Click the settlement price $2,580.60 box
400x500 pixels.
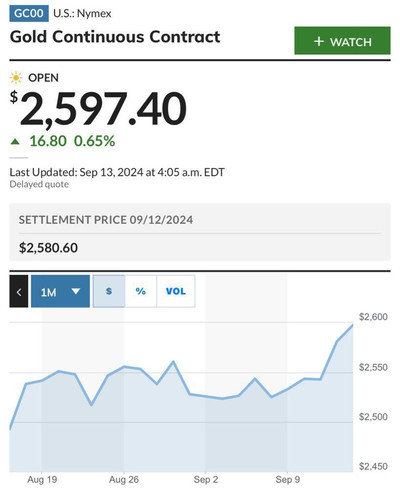click(x=200, y=232)
